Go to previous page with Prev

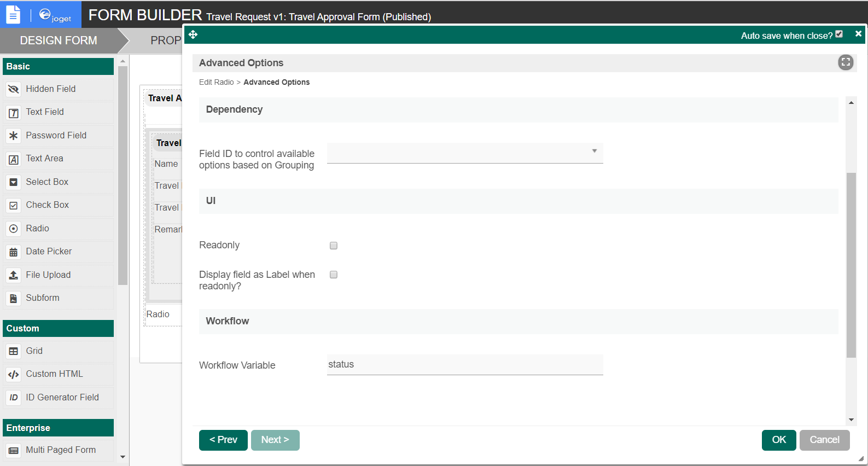coord(223,440)
